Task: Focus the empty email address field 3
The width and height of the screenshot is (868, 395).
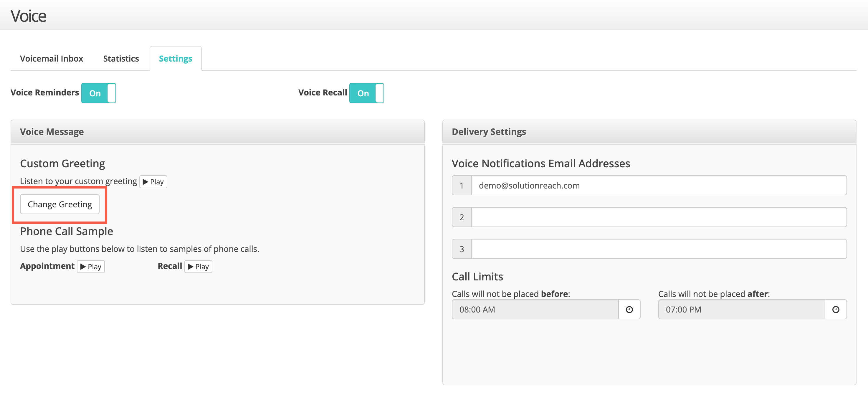Action: click(659, 249)
